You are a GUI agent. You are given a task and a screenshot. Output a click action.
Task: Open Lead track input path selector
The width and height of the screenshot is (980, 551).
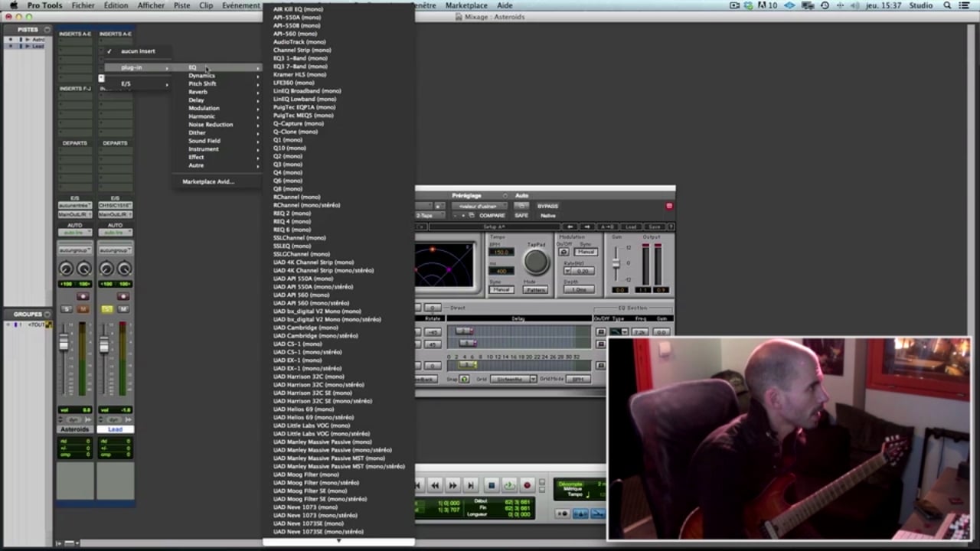(115, 206)
